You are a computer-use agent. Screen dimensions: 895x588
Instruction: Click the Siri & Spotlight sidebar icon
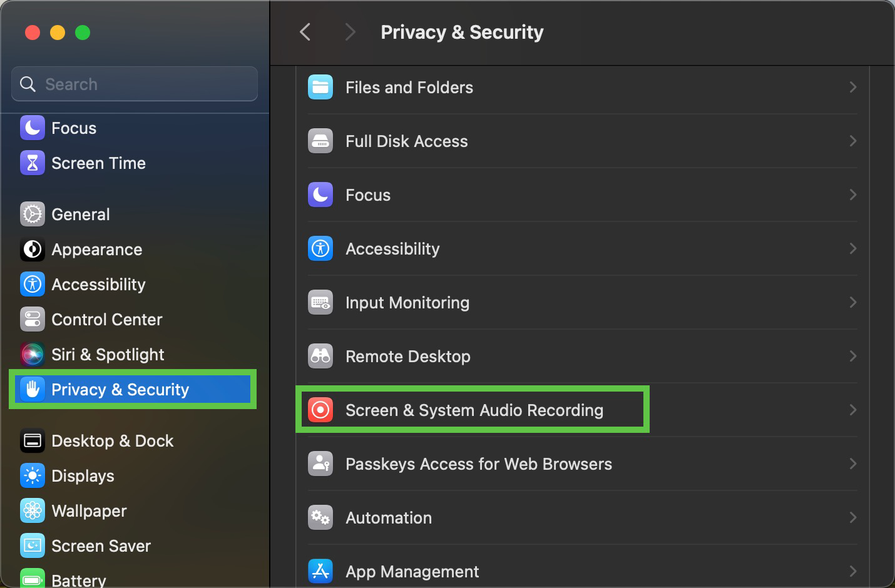33,355
